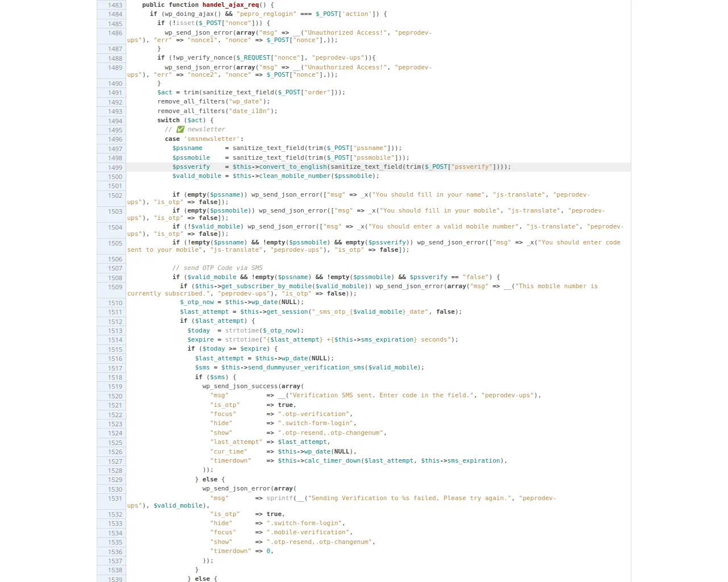Screen dimensions: 728x582
Task: Click the 'smsnewsletter' case string
Action: (212, 139)
